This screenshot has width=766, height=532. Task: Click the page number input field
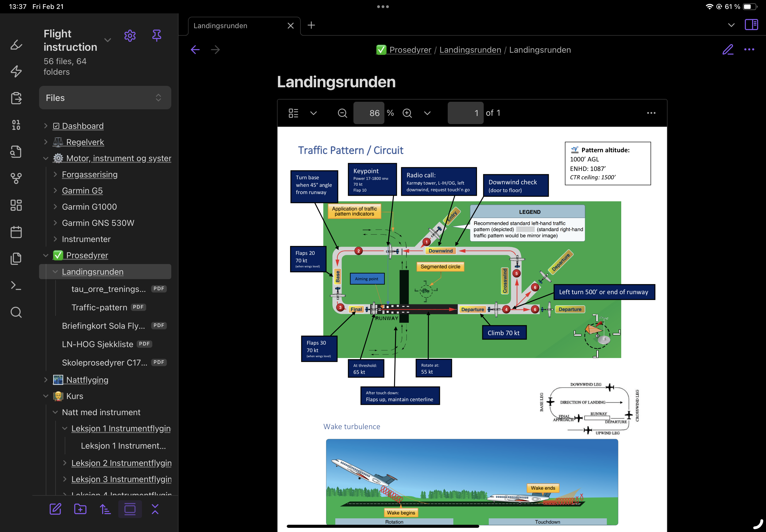click(x=465, y=113)
